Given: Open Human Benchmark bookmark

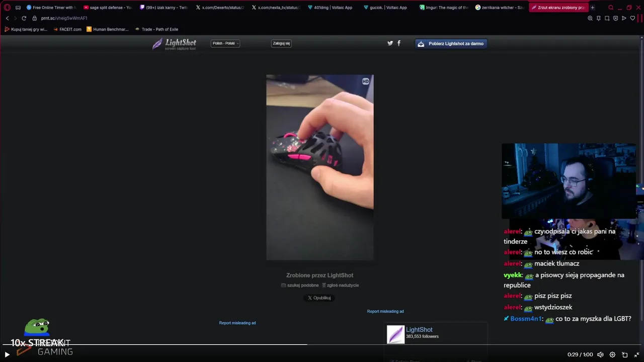Looking at the screenshot, I should pyautogui.click(x=108, y=29).
